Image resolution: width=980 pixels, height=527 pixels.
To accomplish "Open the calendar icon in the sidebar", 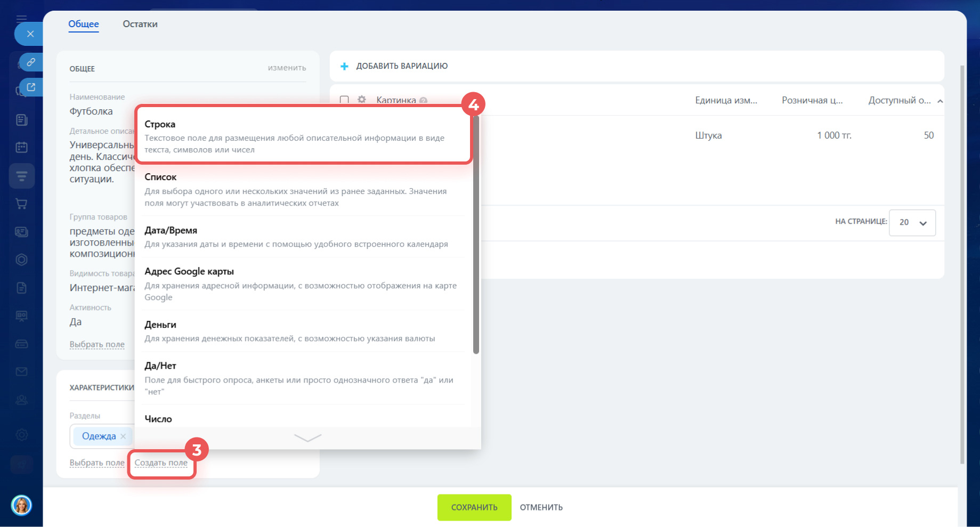I will pos(22,148).
